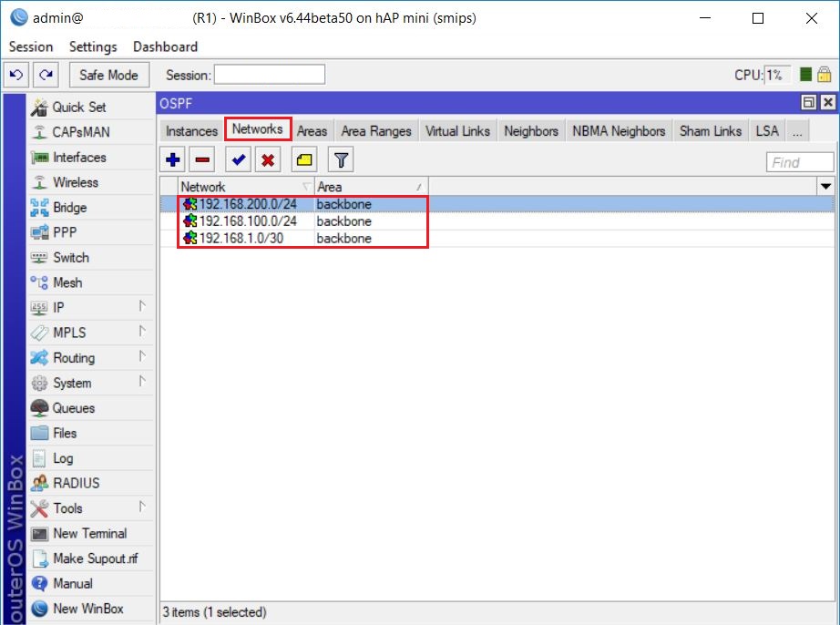Select the 192.168.1.0/30 network row
Viewport: 840px width, 625px height.
click(x=497, y=239)
